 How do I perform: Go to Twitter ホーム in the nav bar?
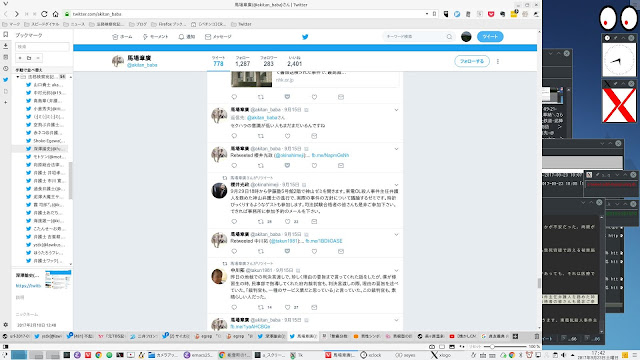click(x=122, y=37)
